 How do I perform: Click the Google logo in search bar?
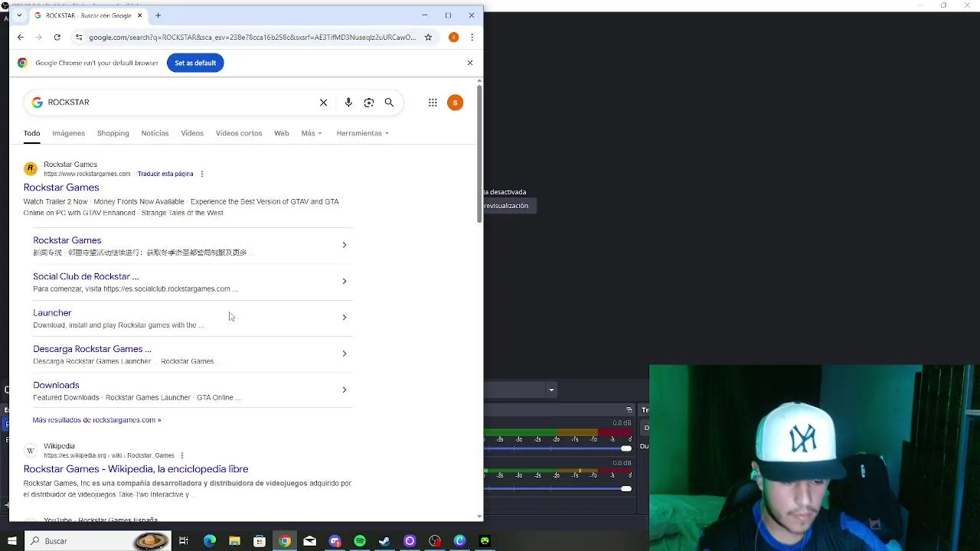point(37,103)
